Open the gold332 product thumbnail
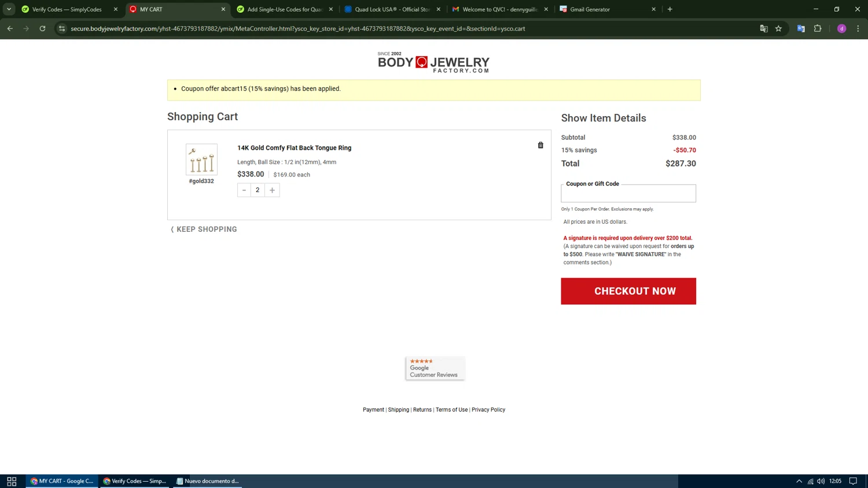Viewport: 868px width, 488px height. click(201, 160)
